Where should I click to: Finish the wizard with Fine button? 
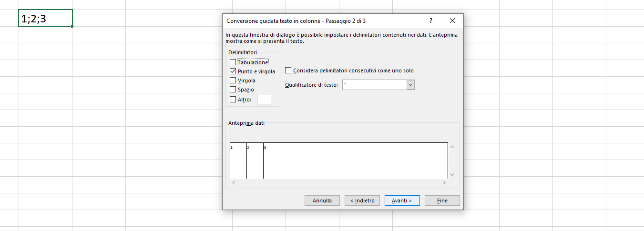click(442, 201)
